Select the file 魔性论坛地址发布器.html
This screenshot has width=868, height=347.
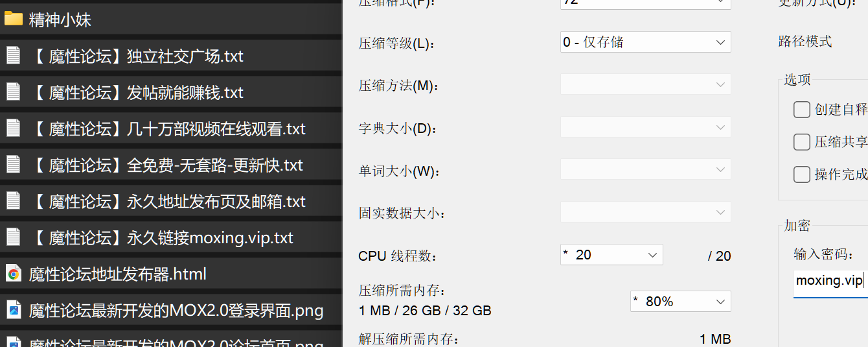point(117,274)
